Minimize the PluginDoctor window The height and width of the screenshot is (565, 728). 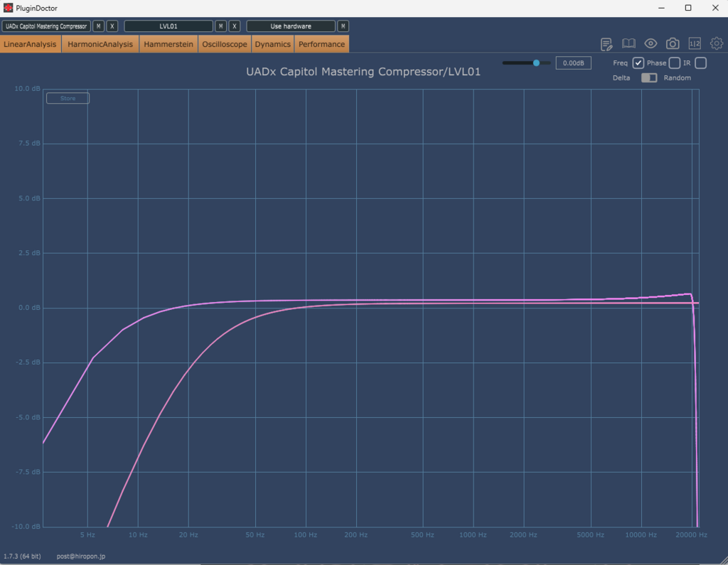click(x=661, y=8)
